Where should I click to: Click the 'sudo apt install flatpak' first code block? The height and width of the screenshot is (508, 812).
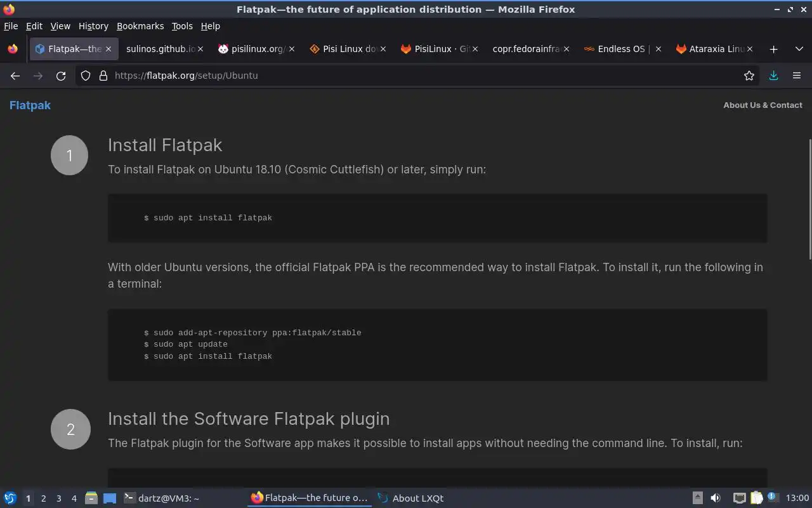pos(438,218)
